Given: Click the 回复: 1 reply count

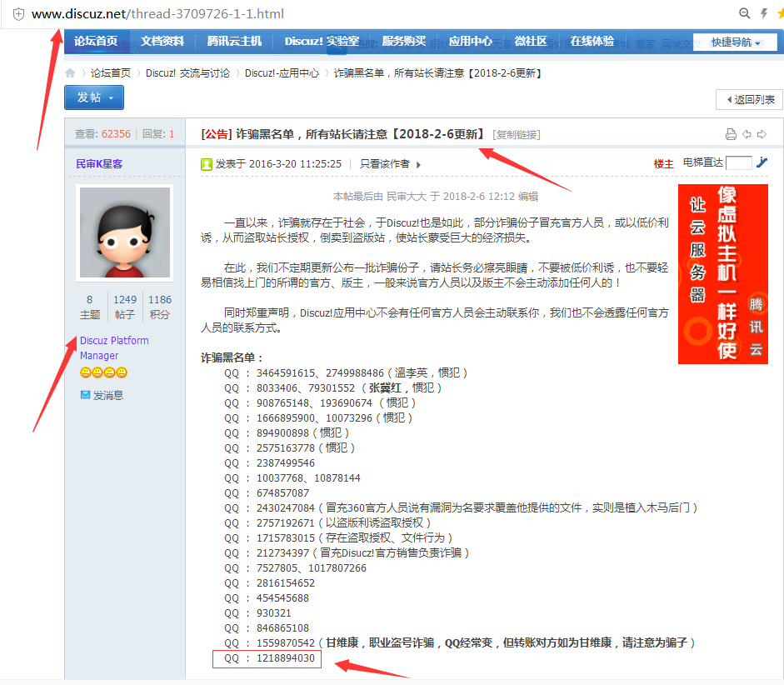Looking at the screenshot, I should click(158, 134).
